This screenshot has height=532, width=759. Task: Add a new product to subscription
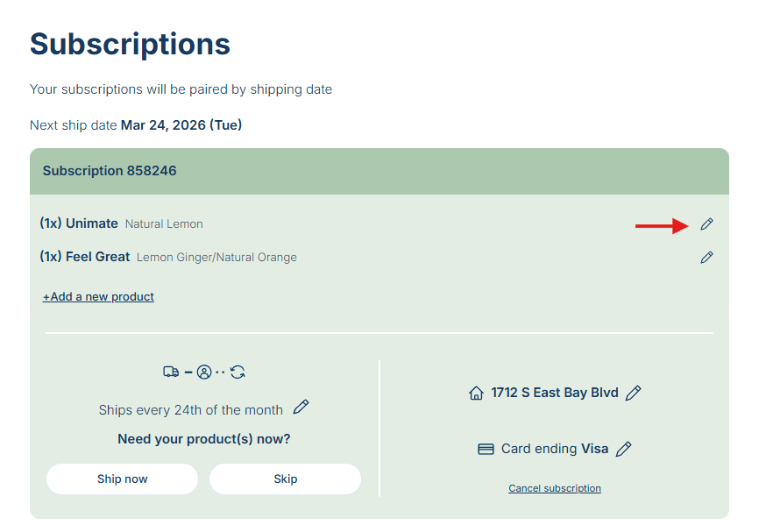tap(98, 297)
